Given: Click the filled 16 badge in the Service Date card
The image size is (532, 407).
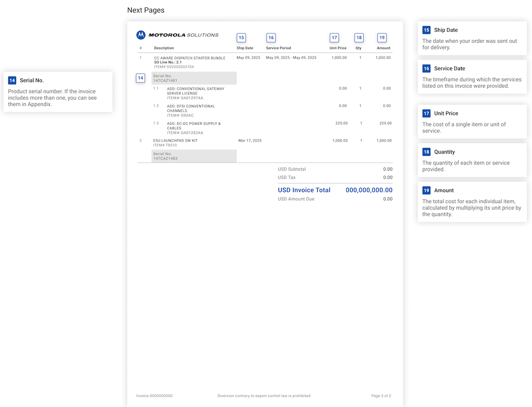Looking at the screenshot, I should click(426, 68).
